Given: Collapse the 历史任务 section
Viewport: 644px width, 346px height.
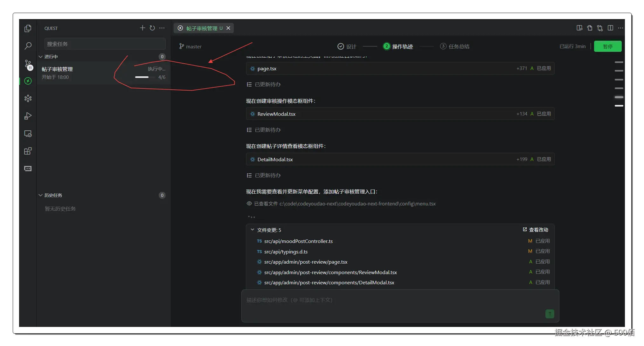Looking at the screenshot, I should click(x=41, y=195).
